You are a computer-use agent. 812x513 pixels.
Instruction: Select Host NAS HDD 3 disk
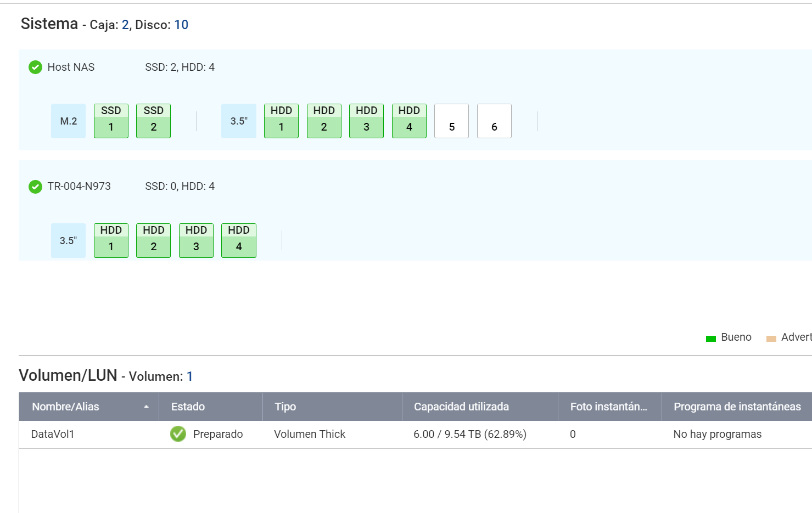(x=366, y=121)
